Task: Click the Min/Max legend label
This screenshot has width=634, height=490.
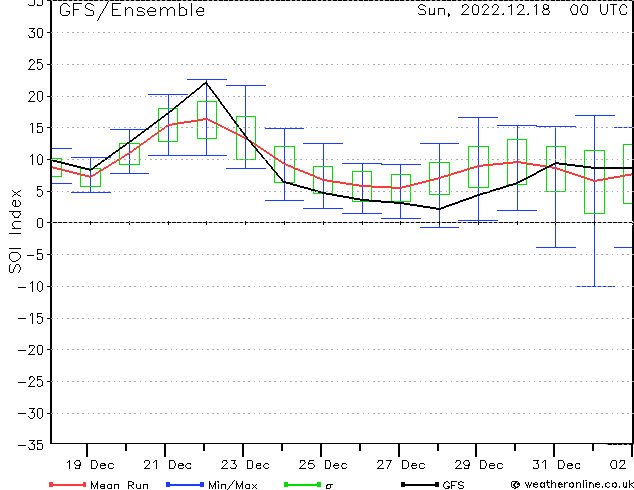Action: click(232, 485)
